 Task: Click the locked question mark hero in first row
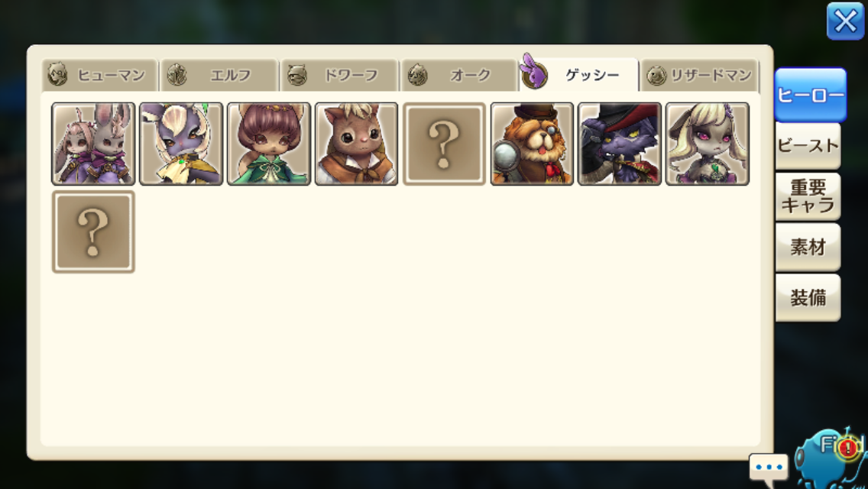pyautogui.click(x=444, y=144)
